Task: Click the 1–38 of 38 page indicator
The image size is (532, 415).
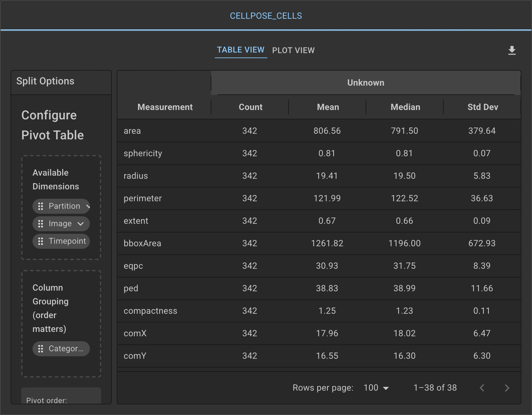Action: 435,388
